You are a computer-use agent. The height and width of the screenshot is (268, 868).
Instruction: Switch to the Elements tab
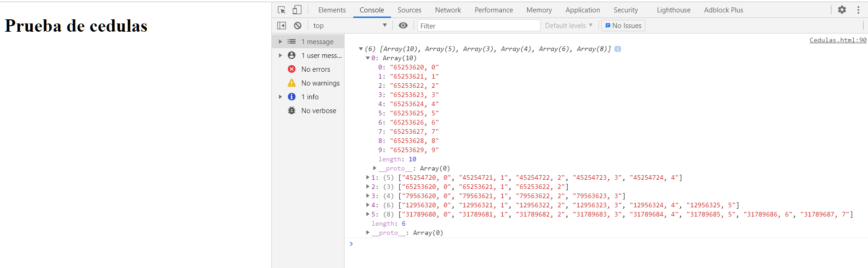tap(332, 10)
